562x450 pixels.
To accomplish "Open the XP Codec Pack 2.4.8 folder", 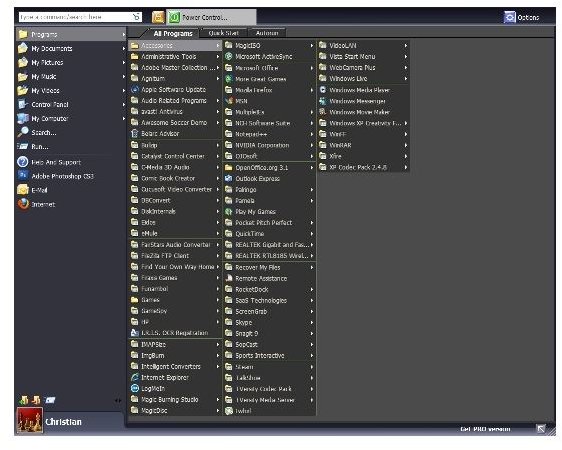I will (363, 167).
